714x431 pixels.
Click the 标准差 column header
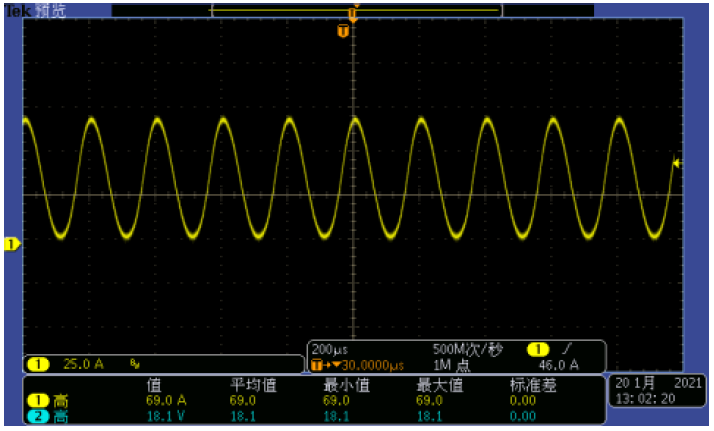coord(532,385)
